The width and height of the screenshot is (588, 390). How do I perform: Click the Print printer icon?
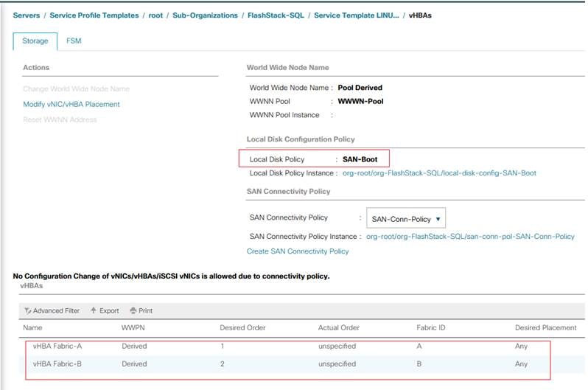(x=133, y=310)
